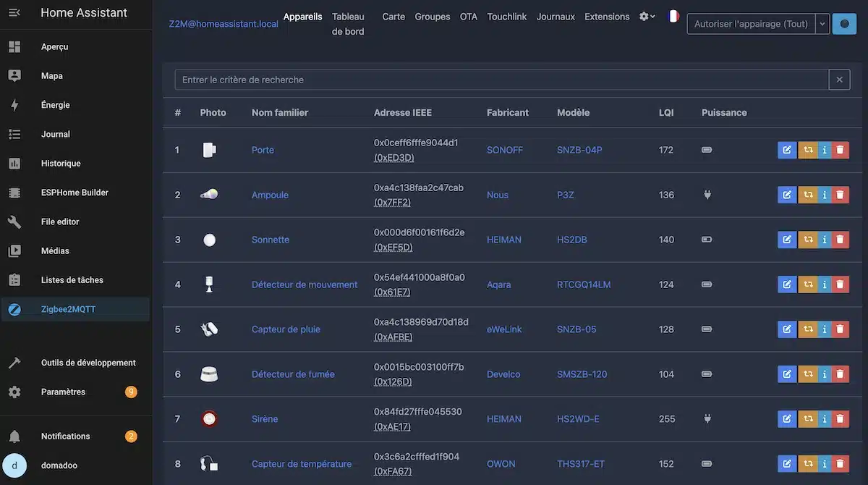Click the search criteria input field
The image size is (868, 485).
click(x=501, y=80)
